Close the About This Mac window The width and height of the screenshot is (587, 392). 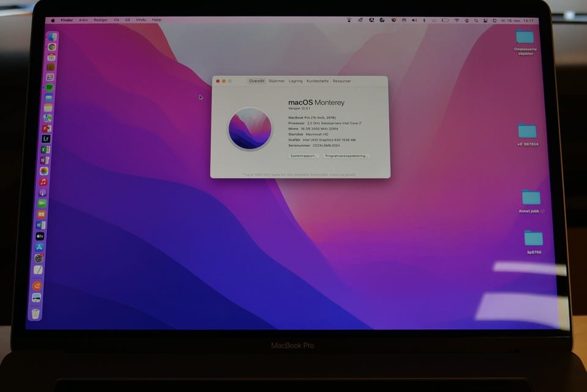click(218, 81)
